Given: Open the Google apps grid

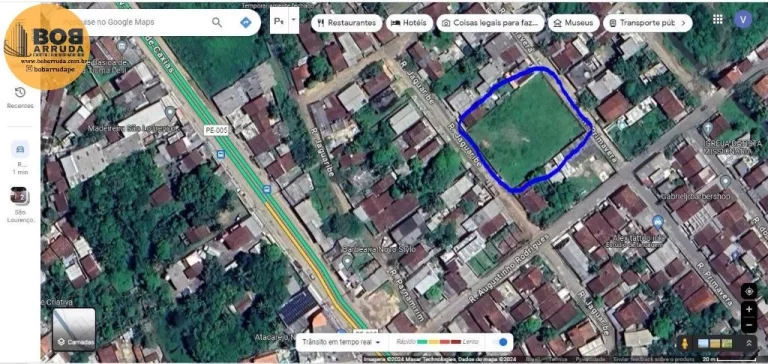Looking at the screenshot, I should tap(718, 19).
